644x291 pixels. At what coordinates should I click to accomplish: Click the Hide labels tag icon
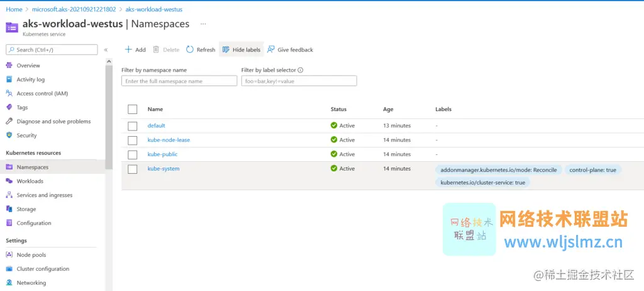[x=226, y=49]
